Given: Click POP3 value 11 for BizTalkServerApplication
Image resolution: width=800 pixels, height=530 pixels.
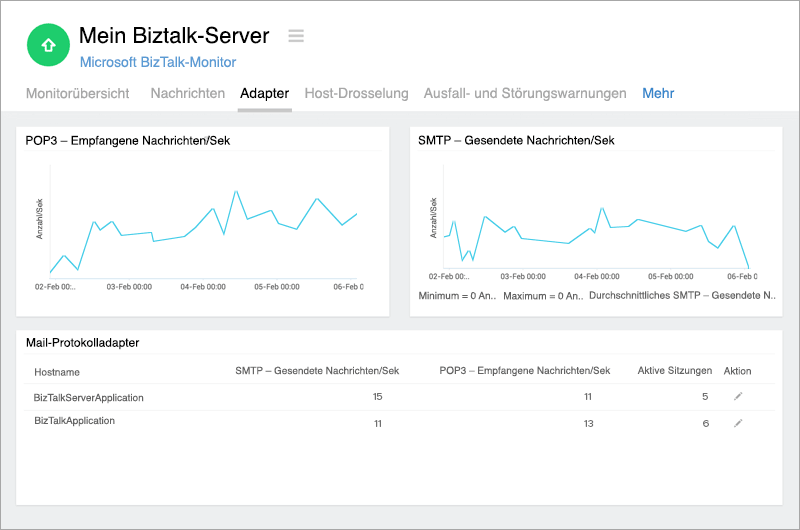Looking at the screenshot, I should pos(588,396).
